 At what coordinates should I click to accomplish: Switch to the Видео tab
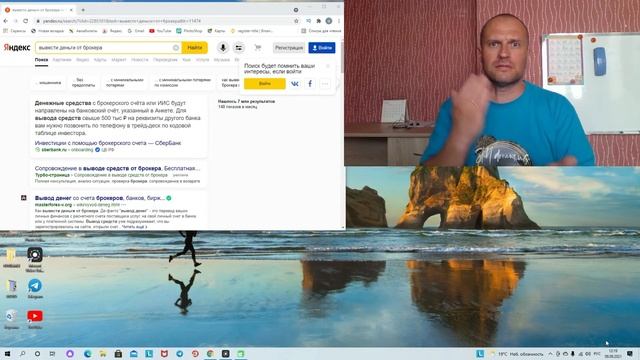tap(82, 60)
